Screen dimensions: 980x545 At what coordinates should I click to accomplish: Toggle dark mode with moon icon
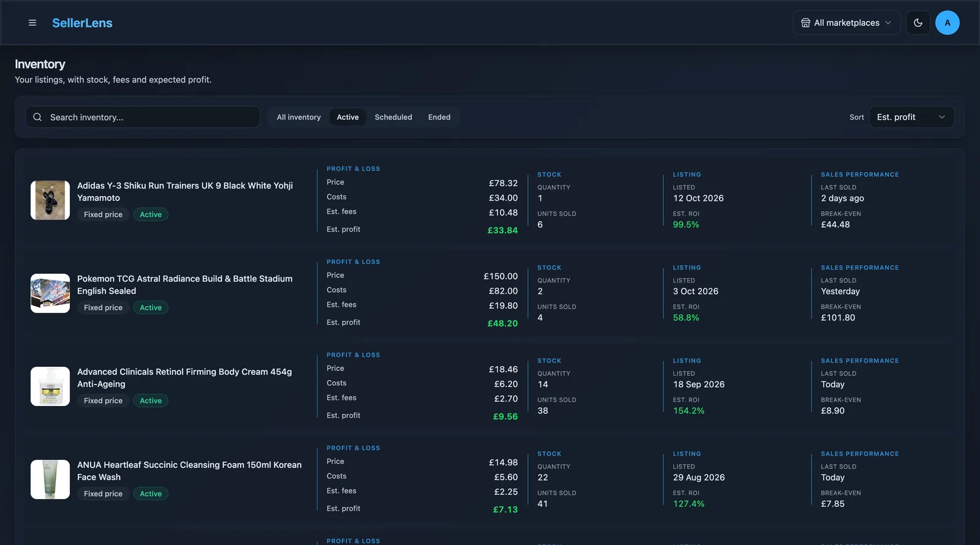[x=918, y=23]
